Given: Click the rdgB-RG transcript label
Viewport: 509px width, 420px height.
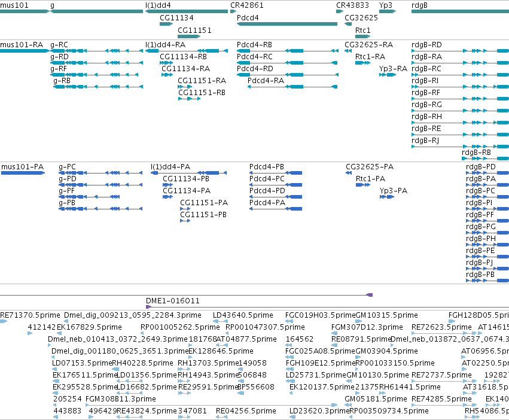Looking at the screenshot, I should point(426,105).
